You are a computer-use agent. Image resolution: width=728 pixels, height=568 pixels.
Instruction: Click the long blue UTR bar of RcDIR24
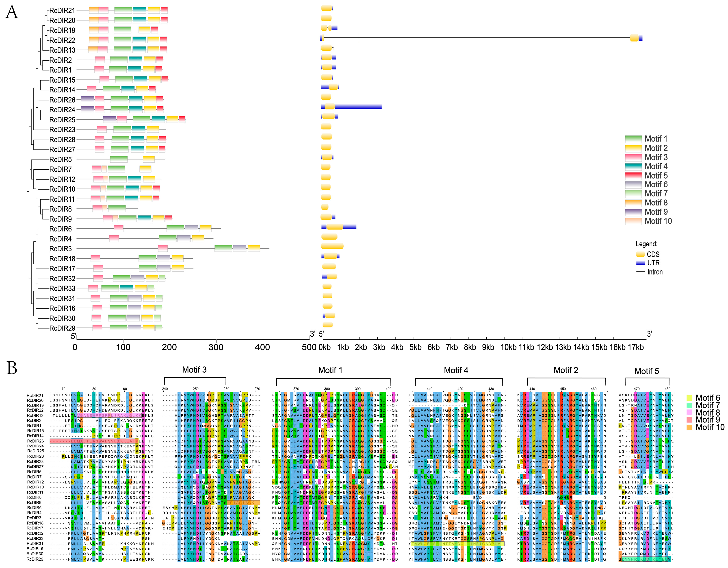click(358, 107)
